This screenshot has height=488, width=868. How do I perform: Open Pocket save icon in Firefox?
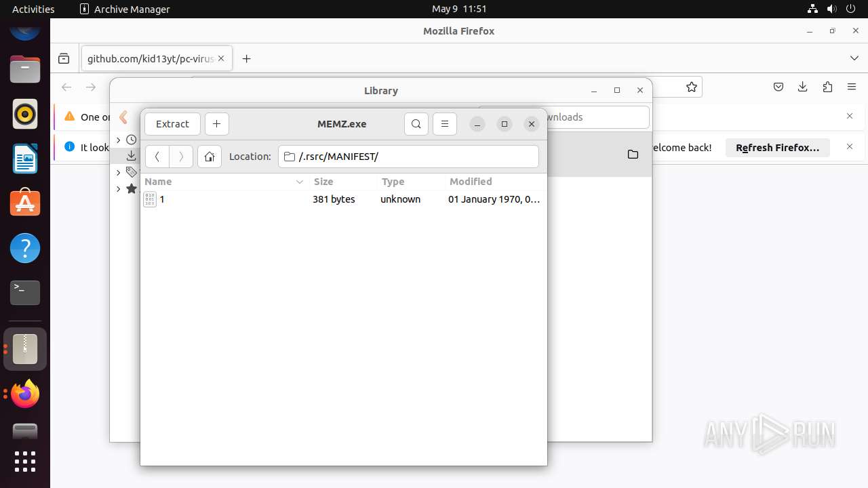click(778, 87)
